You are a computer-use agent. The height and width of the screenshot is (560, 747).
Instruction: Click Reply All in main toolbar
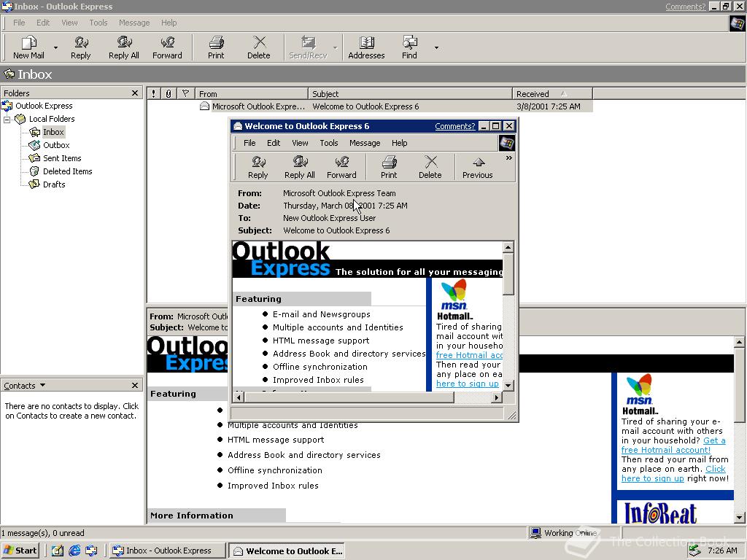124,47
